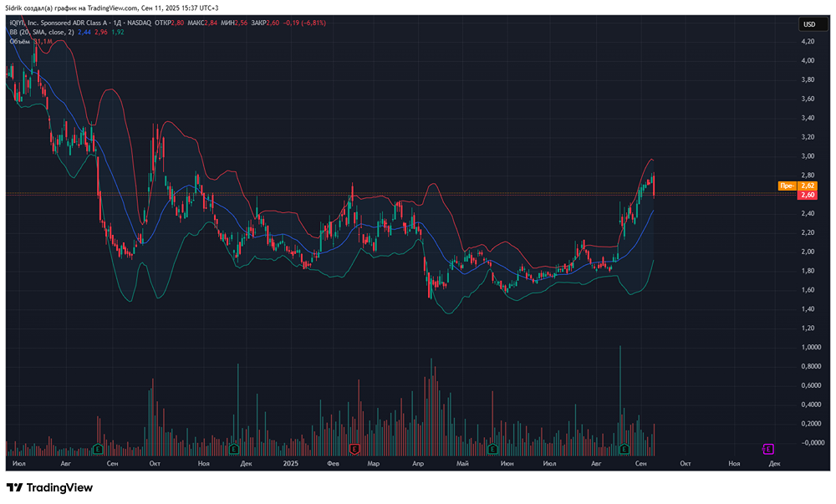
Task: Click the ОТКР open value 2,80
Action: (x=177, y=23)
